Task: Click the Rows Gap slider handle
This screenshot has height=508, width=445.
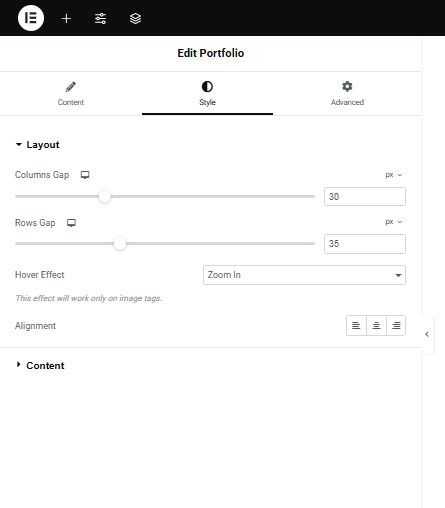Action: [120, 243]
